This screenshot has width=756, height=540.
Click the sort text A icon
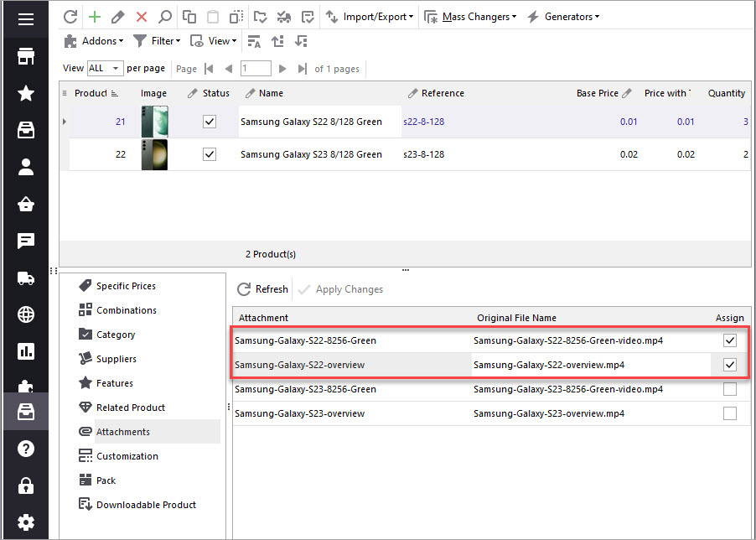[x=254, y=41]
